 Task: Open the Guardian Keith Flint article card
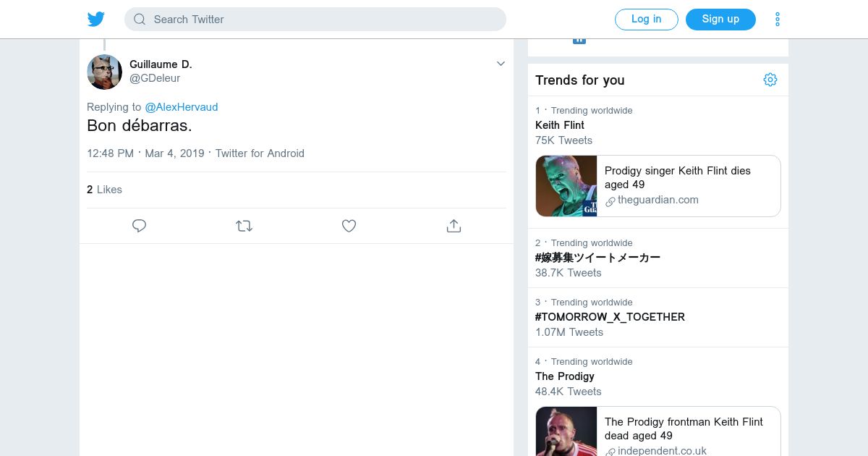[x=658, y=186]
